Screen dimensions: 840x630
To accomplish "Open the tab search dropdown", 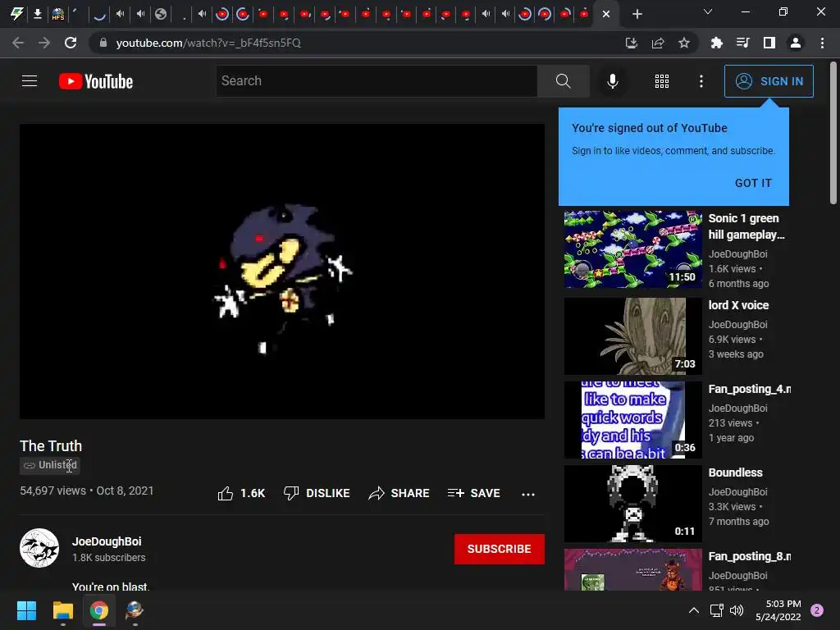I will 708,11.
